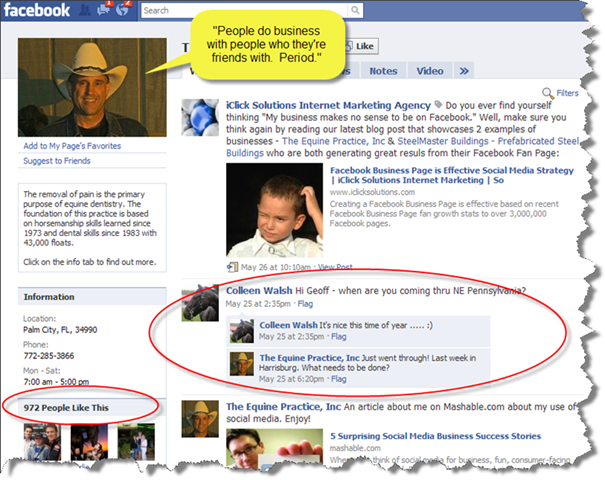Viewport: 605px width, 480px height.
Task: Click the share icon beside May 26 timestamp
Action: pos(232,267)
